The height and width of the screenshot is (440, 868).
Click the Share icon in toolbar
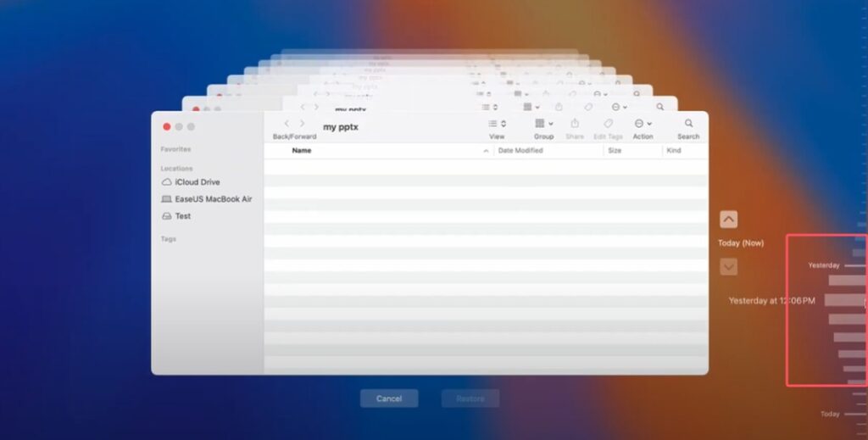pos(575,123)
